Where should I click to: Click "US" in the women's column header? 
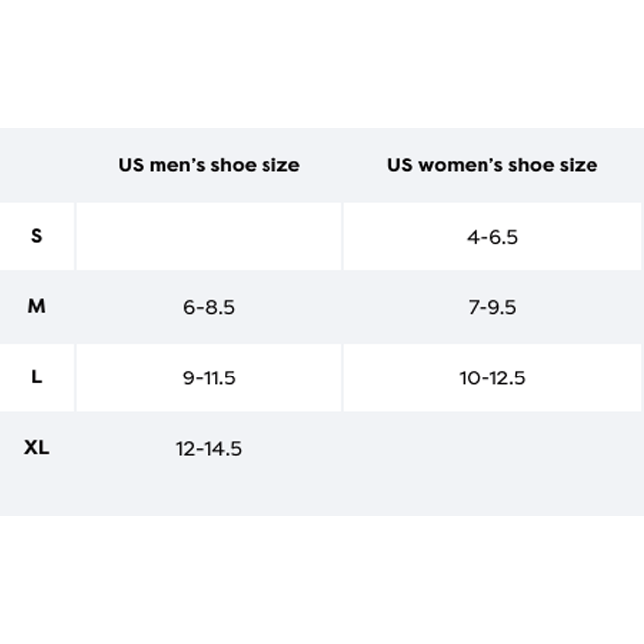coord(399,165)
